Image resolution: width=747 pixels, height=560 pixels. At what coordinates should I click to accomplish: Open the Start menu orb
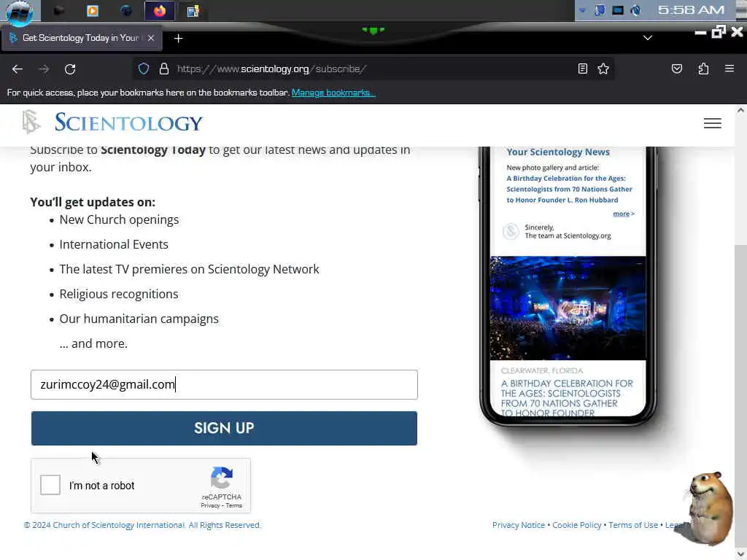coord(20,12)
